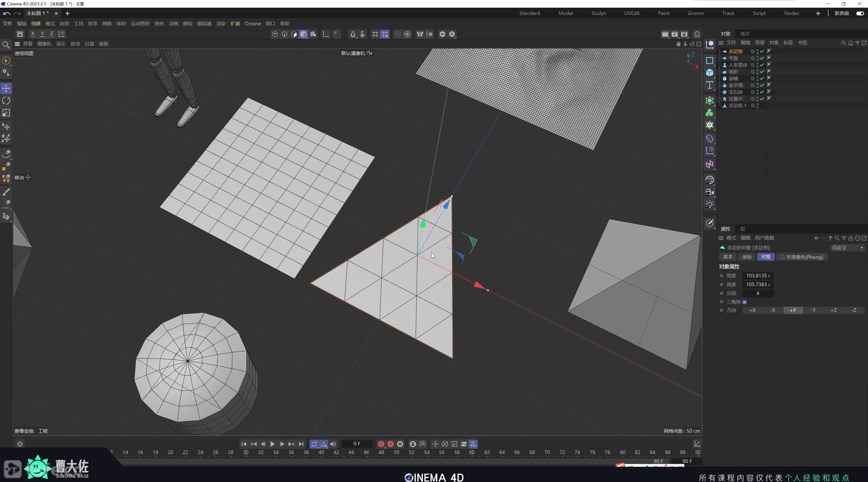The width and height of the screenshot is (868, 482).
Task: Click the Light object icon
Action: (x=709, y=205)
